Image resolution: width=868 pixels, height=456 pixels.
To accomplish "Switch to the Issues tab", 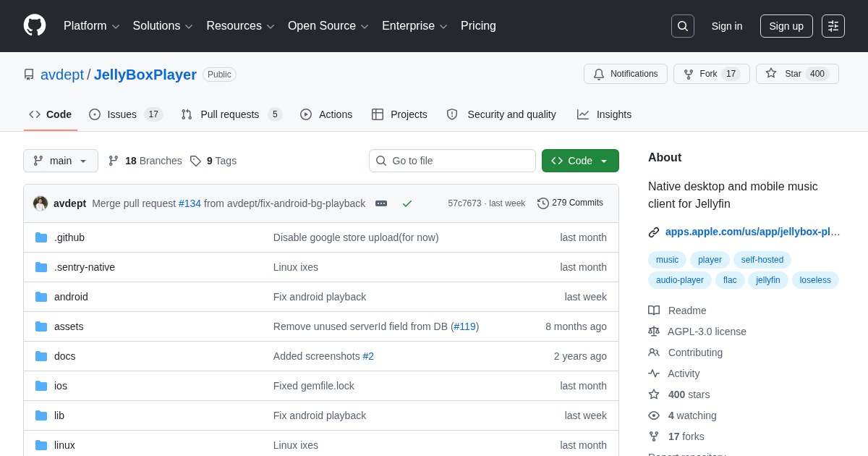I will coord(126,114).
